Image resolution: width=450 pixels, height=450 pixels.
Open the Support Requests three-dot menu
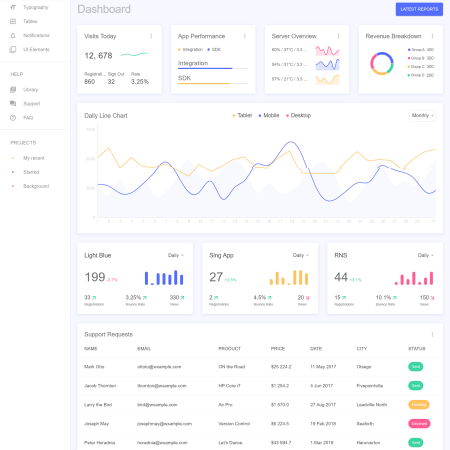tap(432, 334)
